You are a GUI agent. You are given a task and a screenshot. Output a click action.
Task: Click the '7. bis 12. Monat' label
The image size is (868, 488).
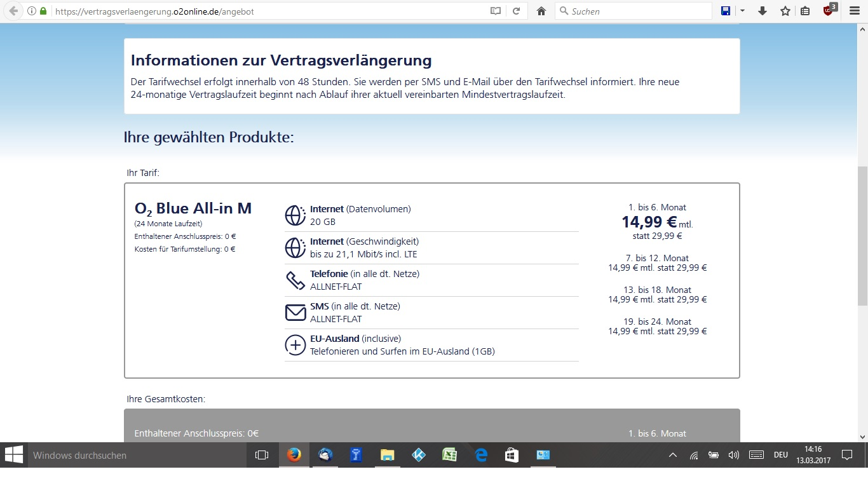(x=657, y=258)
